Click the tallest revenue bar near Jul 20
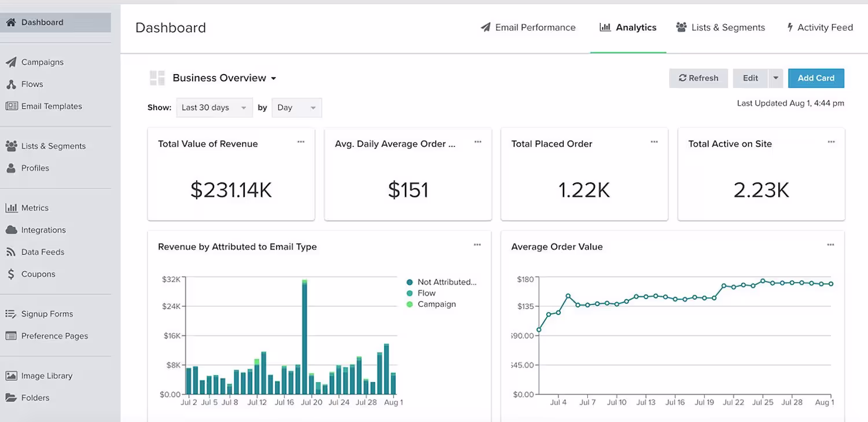Viewport: 868px width, 422px height. (304, 337)
